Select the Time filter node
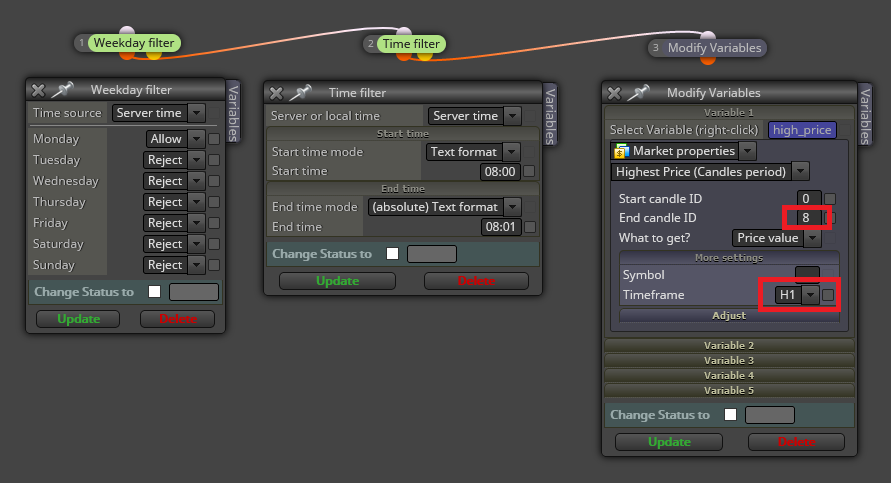The height and width of the screenshot is (483, 891). pyautogui.click(x=411, y=44)
